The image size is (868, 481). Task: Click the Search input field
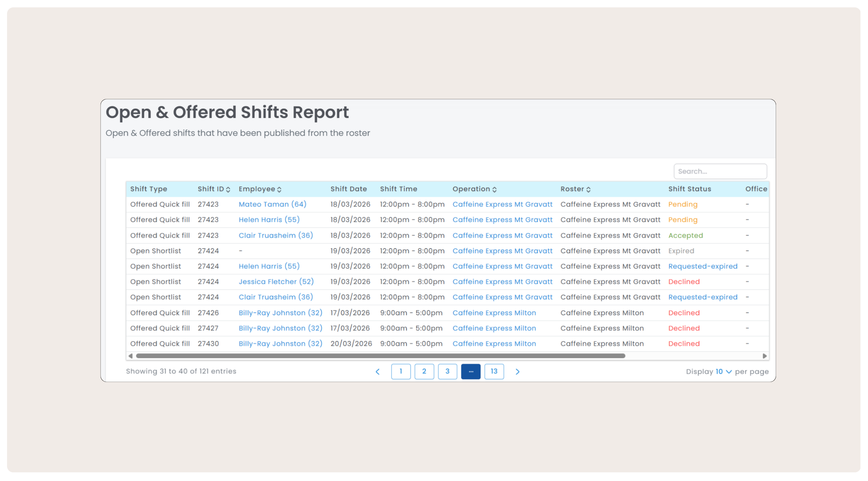tap(720, 171)
